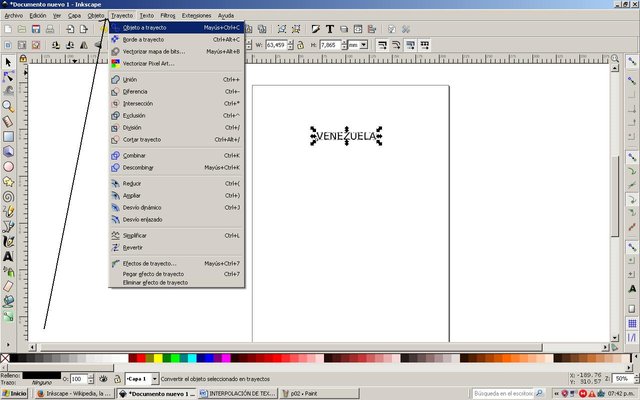The width and height of the screenshot is (640, 400).
Task: Toggle snap to guides button
Action: pos(632,338)
